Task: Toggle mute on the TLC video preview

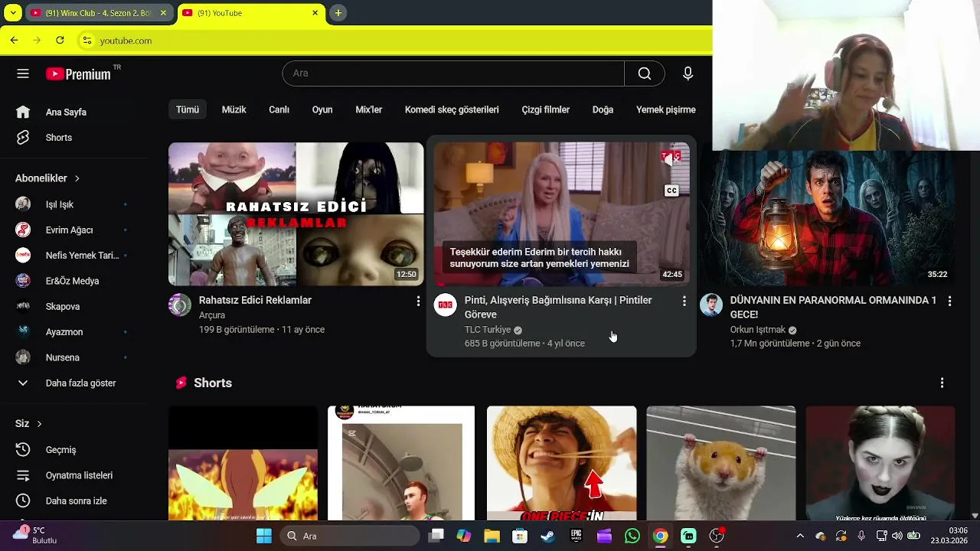Action: [x=671, y=158]
